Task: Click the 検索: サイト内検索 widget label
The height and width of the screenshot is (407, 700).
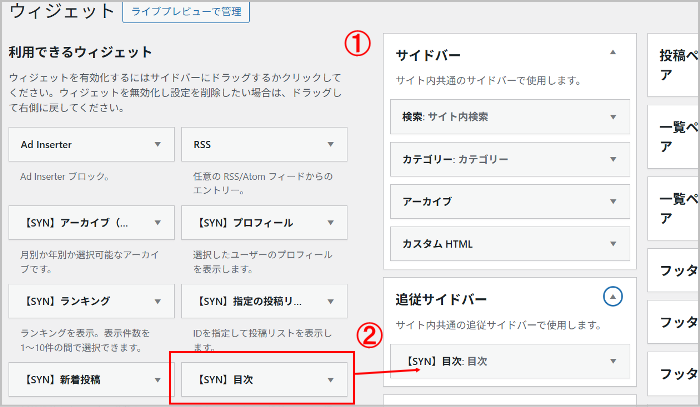Action: click(445, 117)
